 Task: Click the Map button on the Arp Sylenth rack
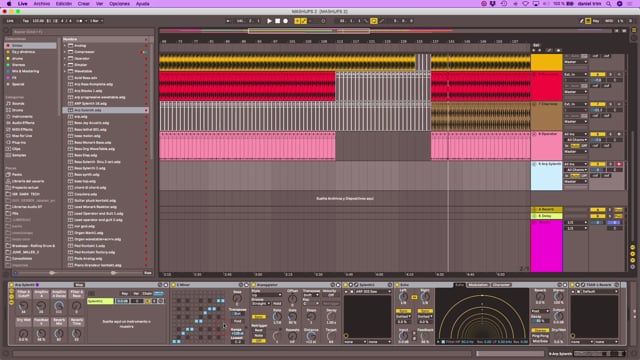click(x=79, y=285)
